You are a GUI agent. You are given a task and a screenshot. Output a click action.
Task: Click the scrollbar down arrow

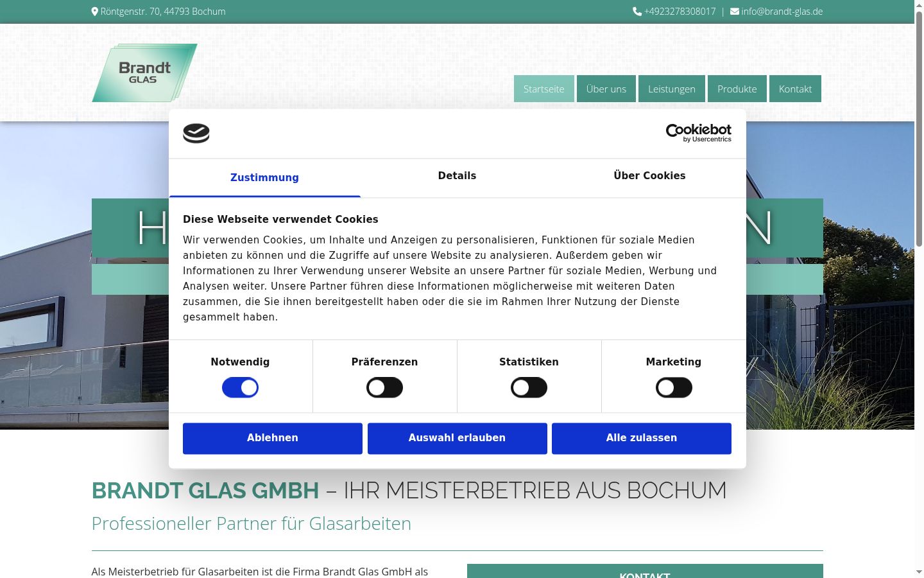tap(919, 572)
